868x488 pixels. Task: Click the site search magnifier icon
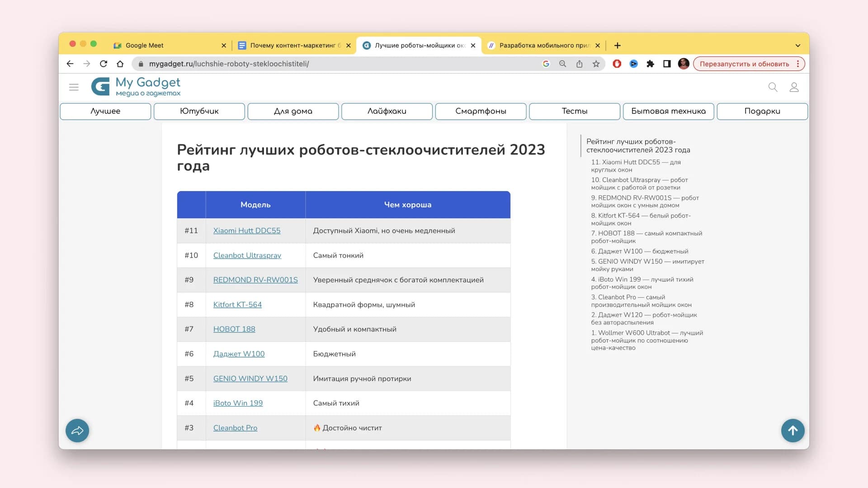click(773, 87)
